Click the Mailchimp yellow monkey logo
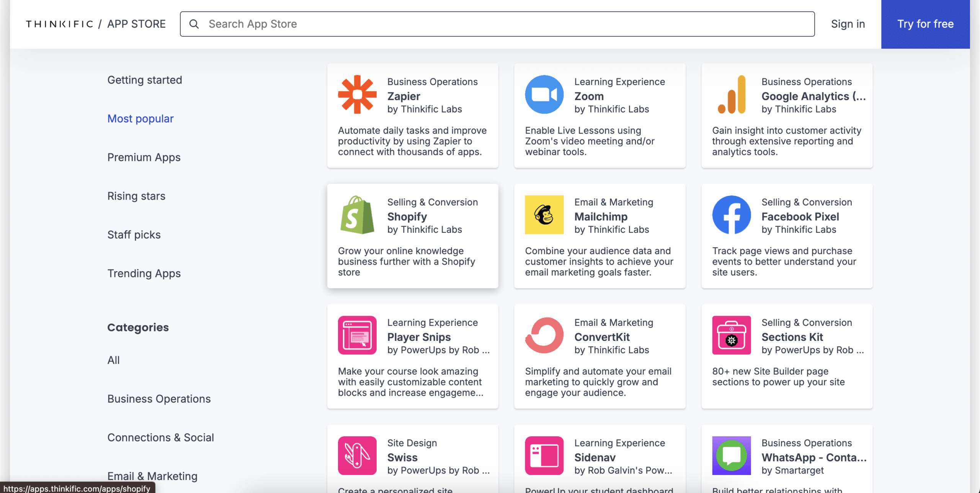 (544, 215)
